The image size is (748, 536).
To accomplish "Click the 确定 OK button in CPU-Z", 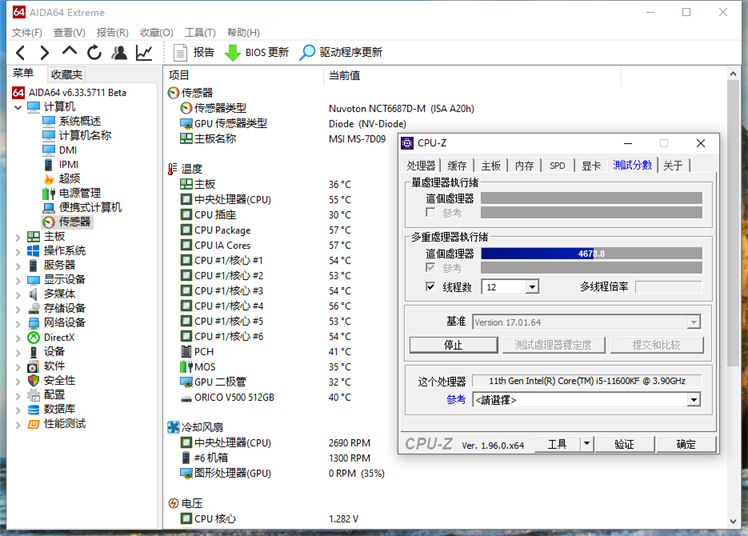I will click(x=686, y=444).
